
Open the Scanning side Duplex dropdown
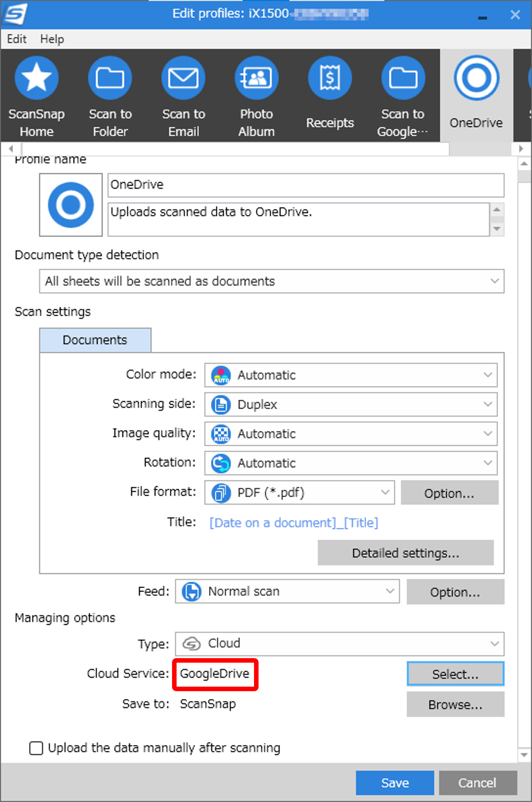[351, 404]
